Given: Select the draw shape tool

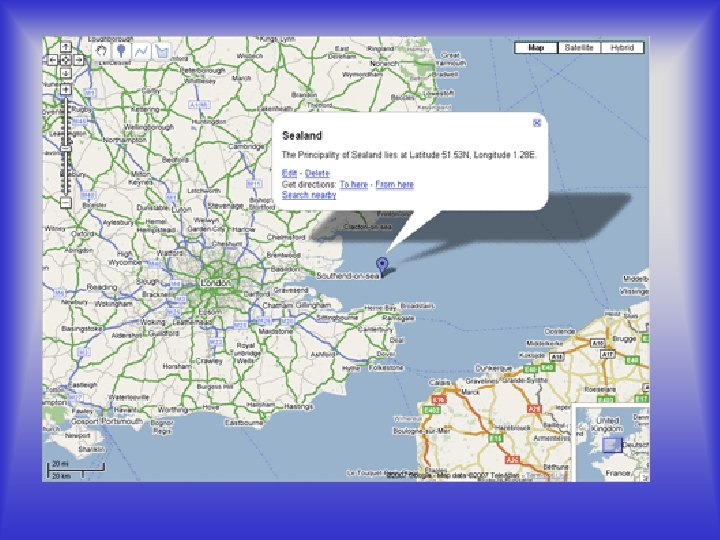Looking at the screenshot, I should point(162,51).
